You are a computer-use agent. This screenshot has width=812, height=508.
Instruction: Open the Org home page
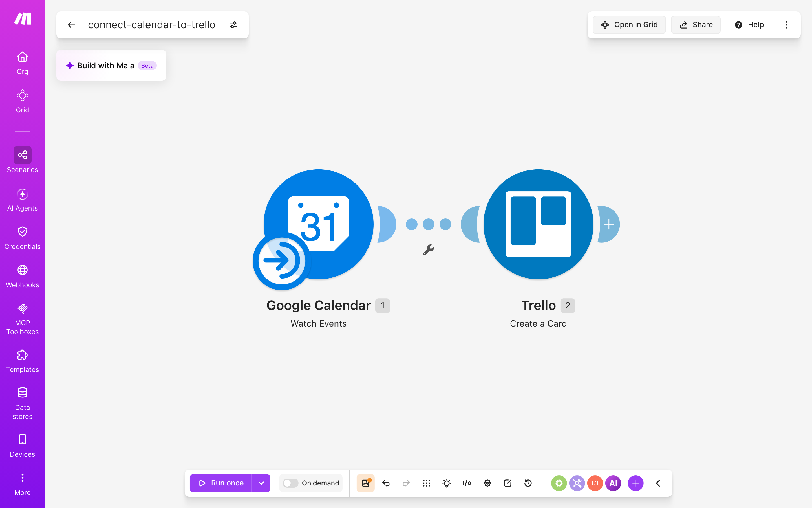(x=23, y=63)
